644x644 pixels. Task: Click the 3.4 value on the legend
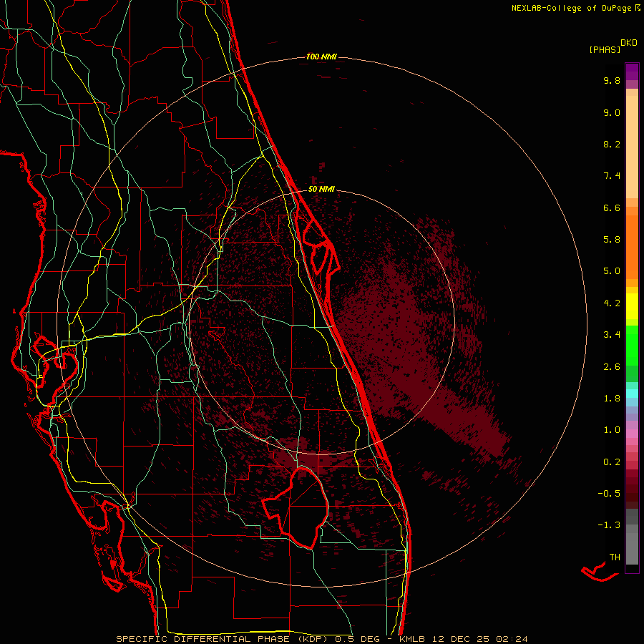coord(612,335)
